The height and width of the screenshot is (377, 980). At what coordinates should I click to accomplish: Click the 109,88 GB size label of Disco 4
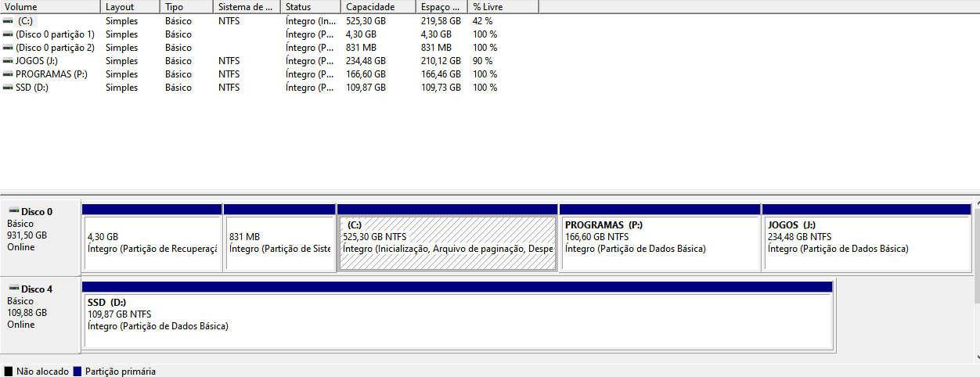coord(27,313)
